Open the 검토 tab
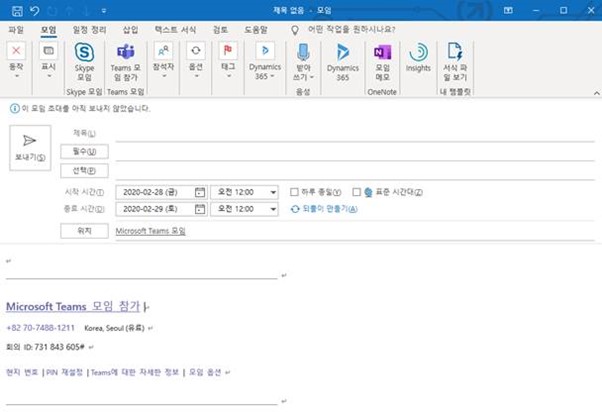Image resolution: width=602 pixels, height=412 pixels. click(220, 30)
